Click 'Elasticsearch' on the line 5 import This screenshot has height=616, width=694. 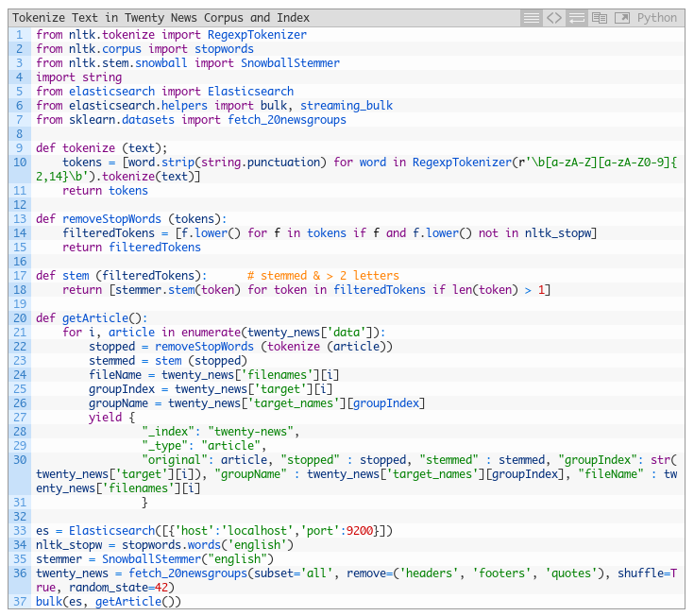point(250,92)
